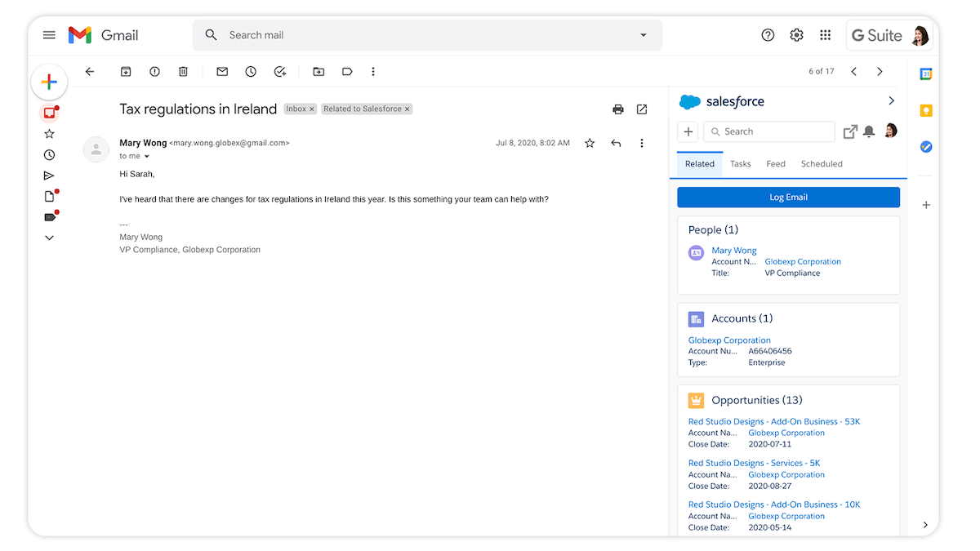Snooze this email with clock icon
This screenshot has height=551, width=980.
251,72
